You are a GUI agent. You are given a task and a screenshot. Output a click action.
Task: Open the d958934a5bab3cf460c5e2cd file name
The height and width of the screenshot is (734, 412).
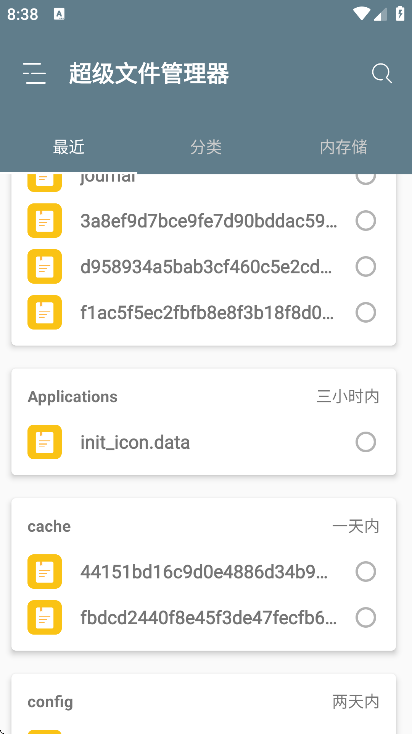[206, 266]
